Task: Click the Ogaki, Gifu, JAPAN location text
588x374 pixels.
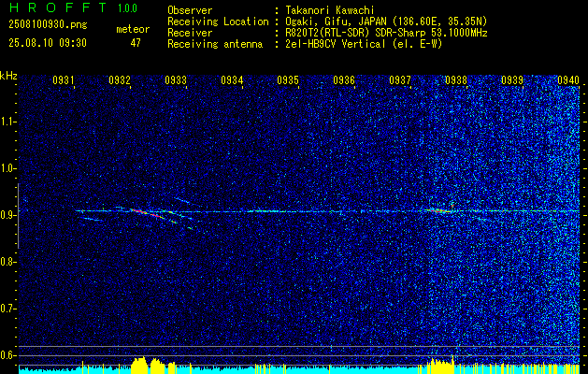Action: tap(386, 22)
